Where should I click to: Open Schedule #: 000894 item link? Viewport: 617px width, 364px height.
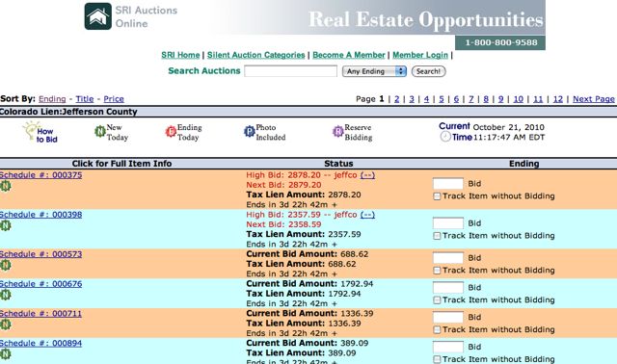coord(40,343)
